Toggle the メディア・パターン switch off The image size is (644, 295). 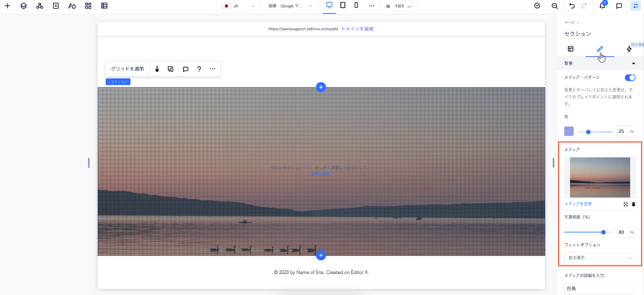(630, 78)
